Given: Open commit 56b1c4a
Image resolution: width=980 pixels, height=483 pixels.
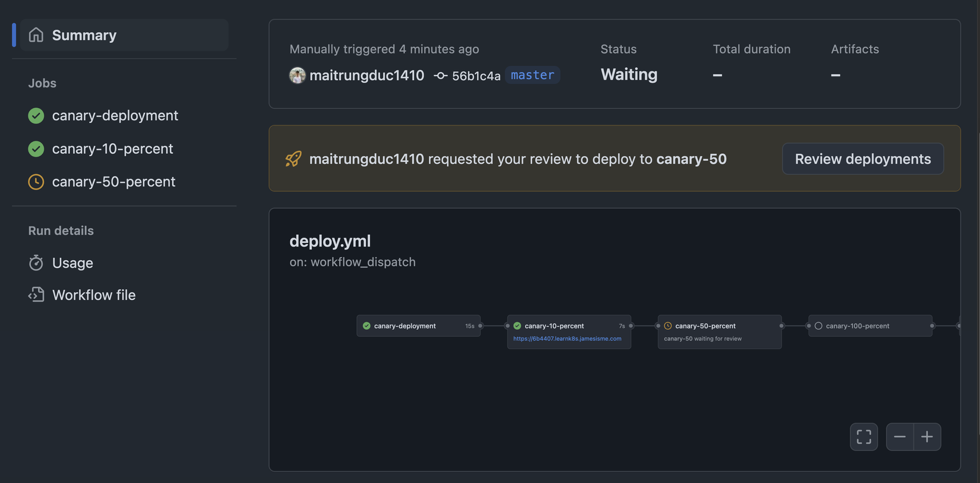Looking at the screenshot, I should pos(476,75).
